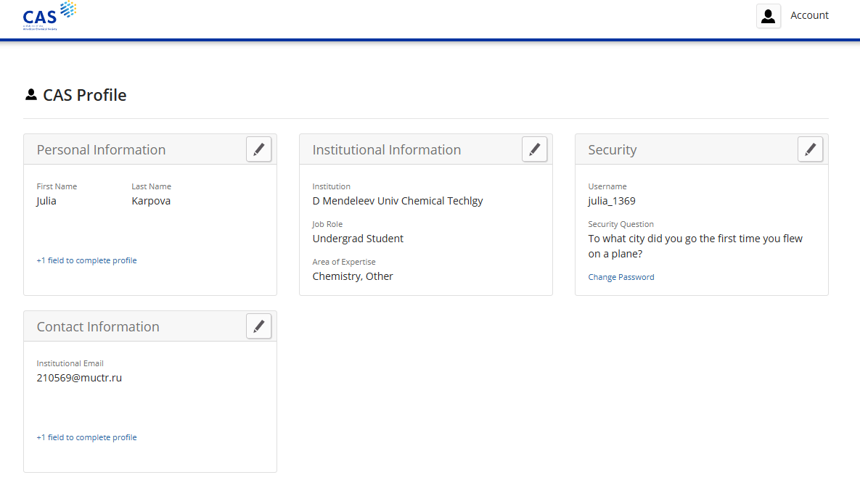The image size is (860, 504).
Task: Follow the Change Password link
Action: click(621, 277)
